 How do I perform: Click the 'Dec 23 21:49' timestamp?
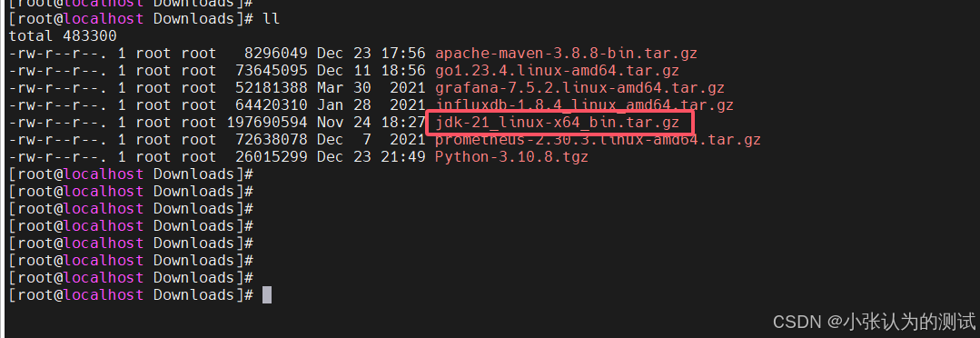point(371,157)
